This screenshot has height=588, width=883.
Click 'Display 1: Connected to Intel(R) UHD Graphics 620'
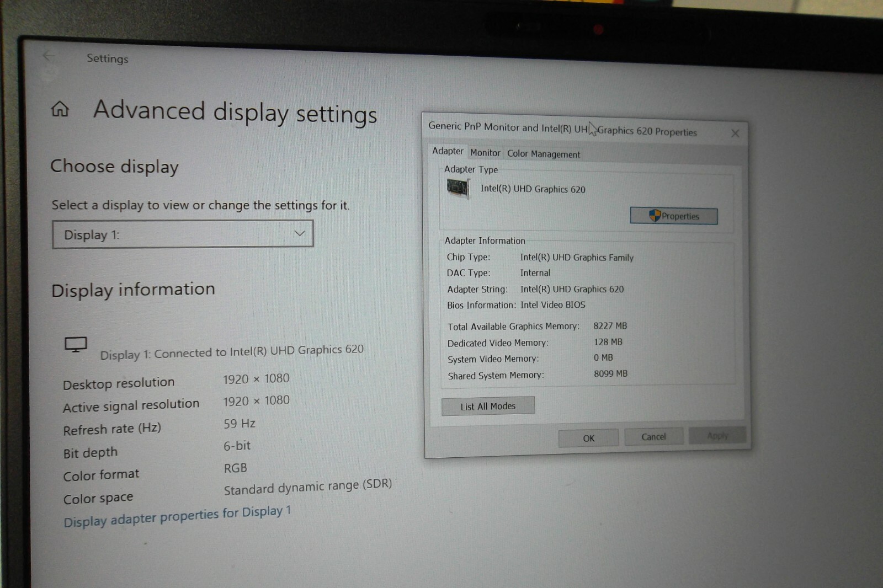coord(232,352)
